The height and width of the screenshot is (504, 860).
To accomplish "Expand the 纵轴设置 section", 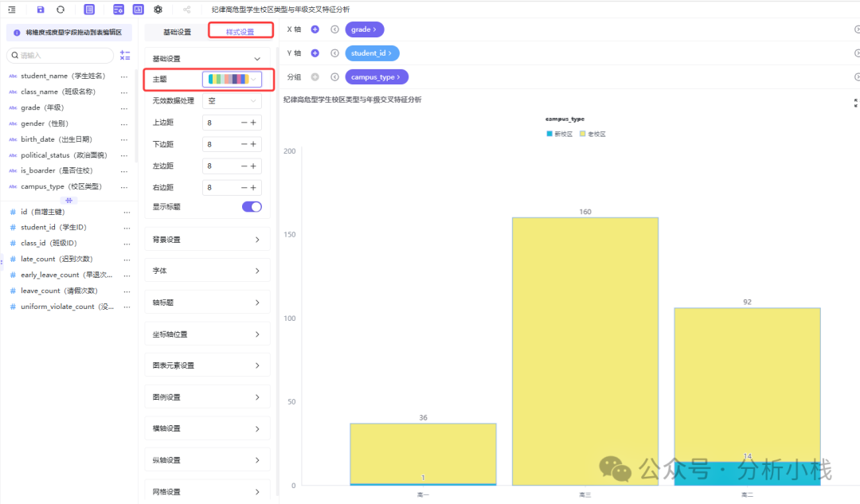I will tap(207, 460).
